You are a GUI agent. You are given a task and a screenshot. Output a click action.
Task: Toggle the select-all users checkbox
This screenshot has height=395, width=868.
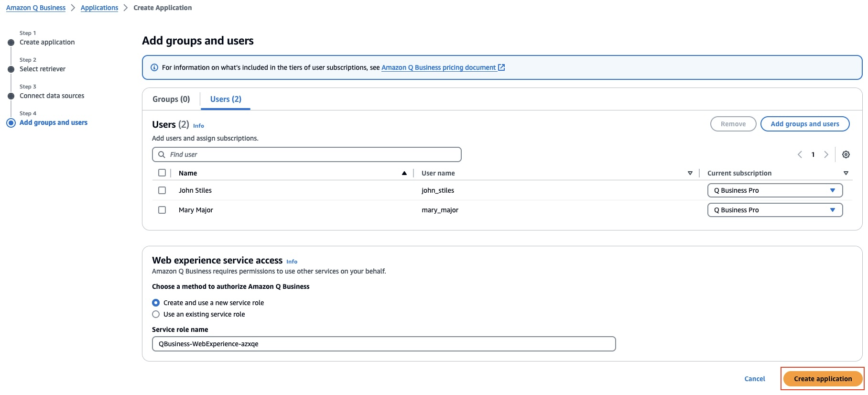pyautogui.click(x=162, y=173)
